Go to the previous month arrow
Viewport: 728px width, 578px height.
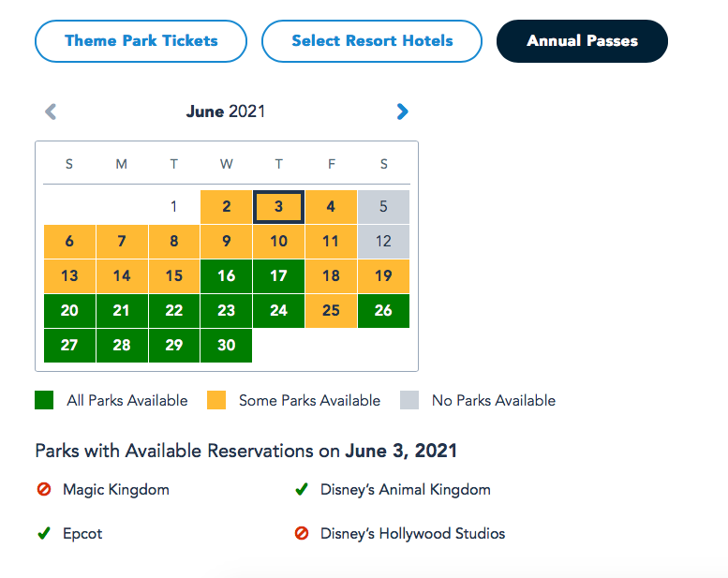51,112
